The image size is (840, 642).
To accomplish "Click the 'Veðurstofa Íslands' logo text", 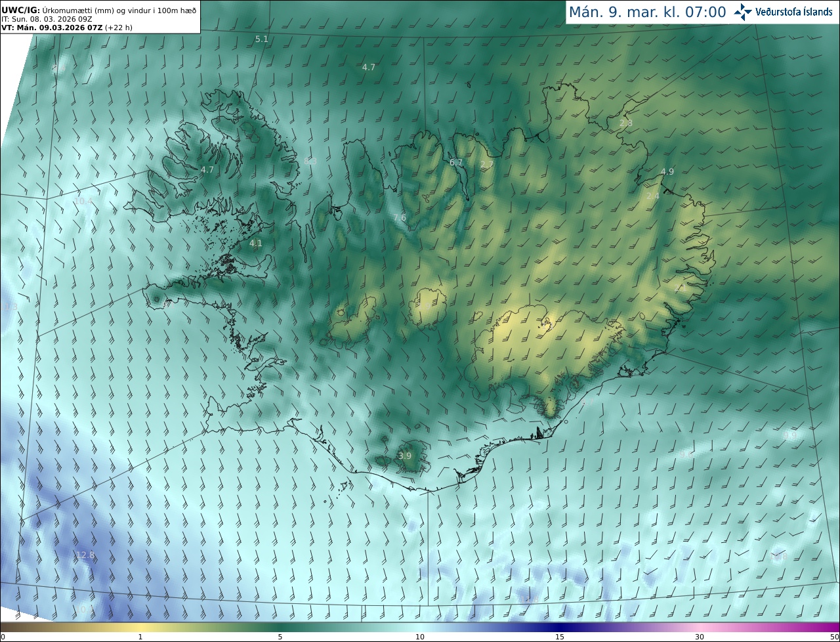I will click(x=794, y=12).
